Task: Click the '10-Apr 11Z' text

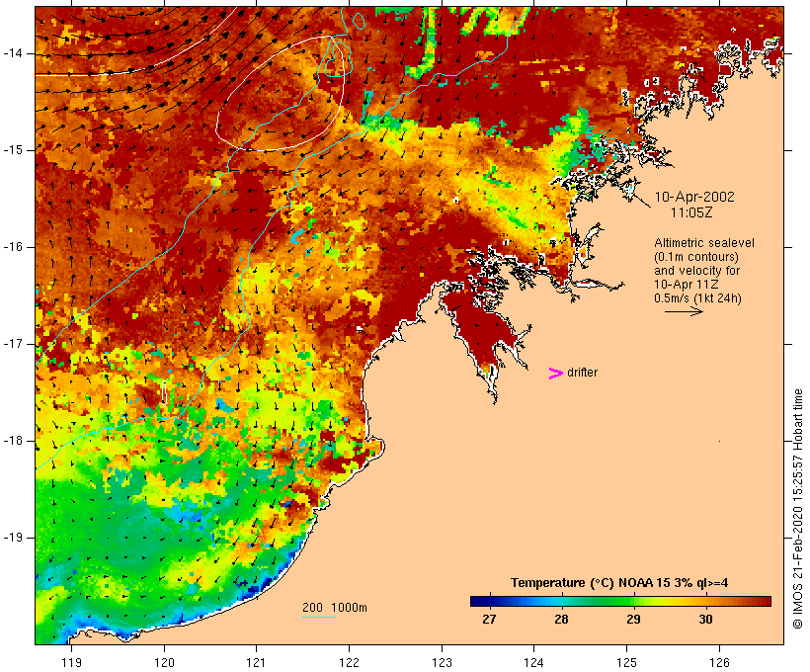Action: coord(686,285)
